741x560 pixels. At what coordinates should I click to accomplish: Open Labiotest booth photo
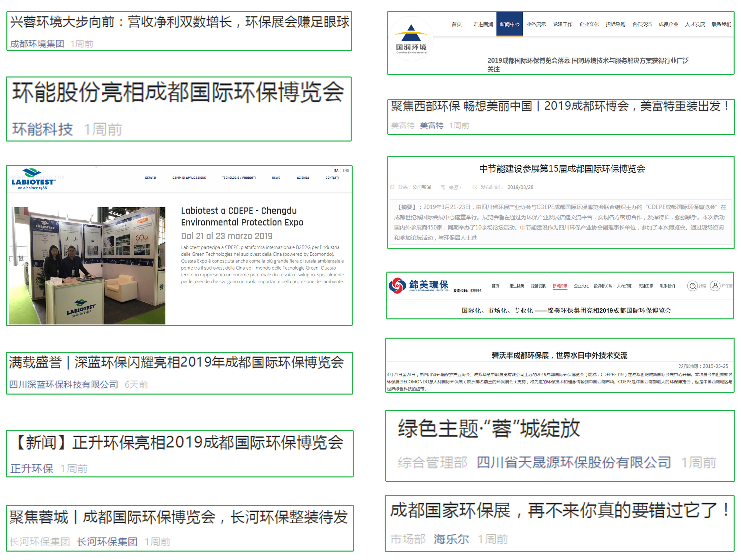[87, 266]
